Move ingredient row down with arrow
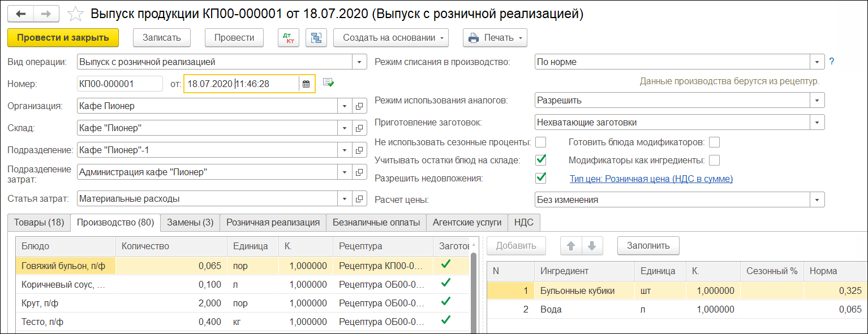 point(592,246)
